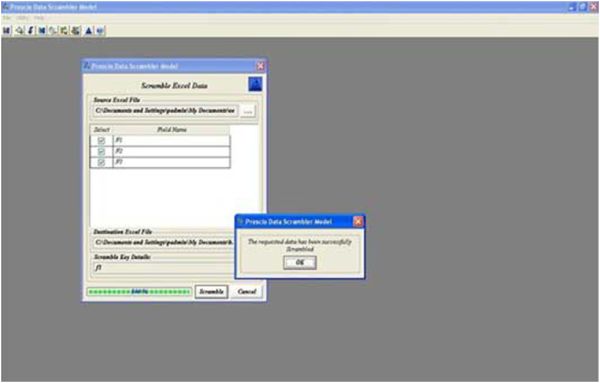Viewport: 600px width, 383px height.
Task: Click the dark triangle toolbar icon
Action: click(88, 31)
